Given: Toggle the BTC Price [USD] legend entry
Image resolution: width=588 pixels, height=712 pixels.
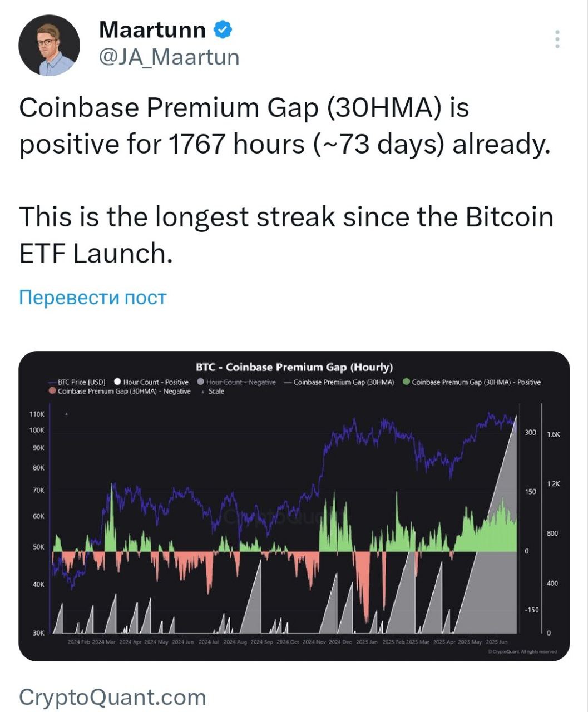Looking at the screenshot, I should click(77, 382).
